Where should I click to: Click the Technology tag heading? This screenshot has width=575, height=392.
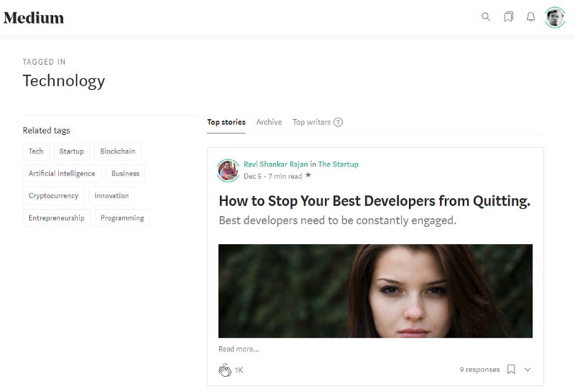coord(64,81)
